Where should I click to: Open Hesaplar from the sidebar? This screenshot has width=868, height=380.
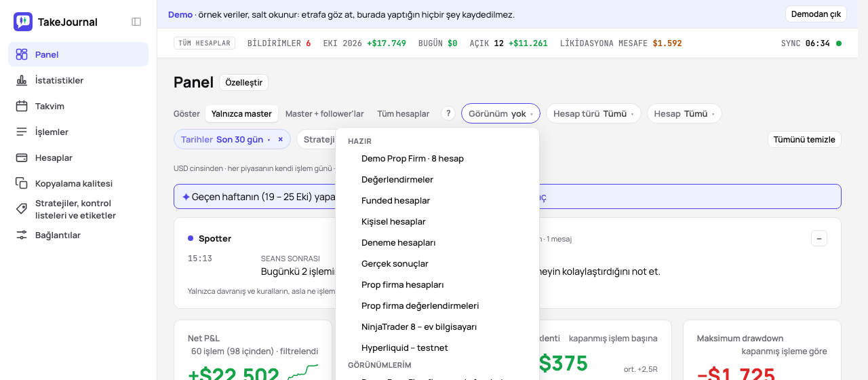78,157
